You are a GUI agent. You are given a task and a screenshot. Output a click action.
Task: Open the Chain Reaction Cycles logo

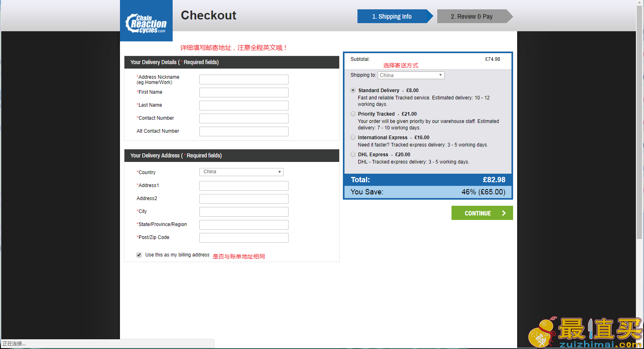pyautogui.click(x=146, y=21)
